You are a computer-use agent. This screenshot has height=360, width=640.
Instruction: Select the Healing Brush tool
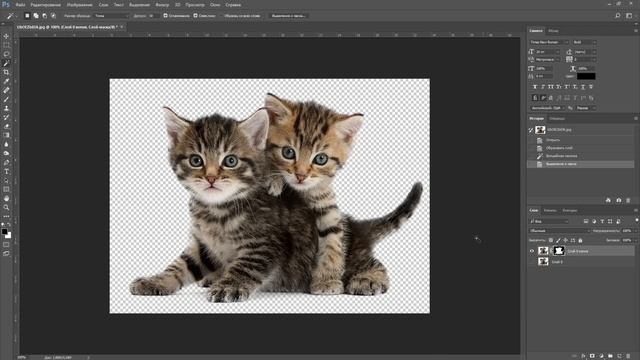tap(6, 90)
